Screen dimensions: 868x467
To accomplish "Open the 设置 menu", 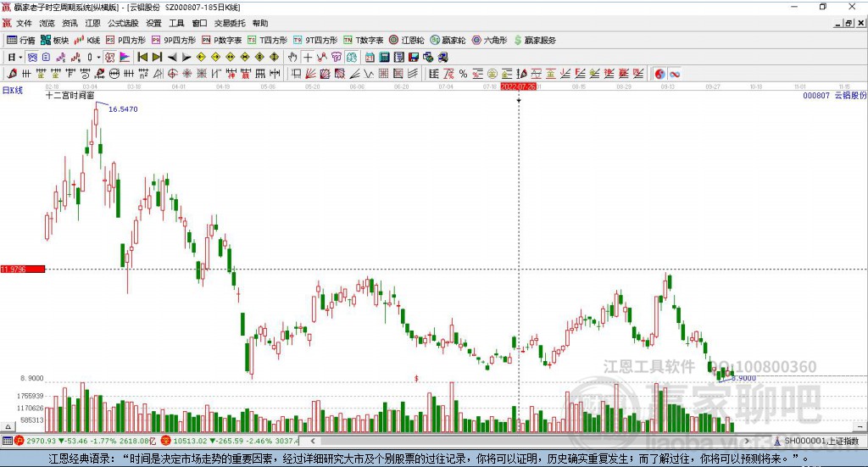I will pos(153,23).
